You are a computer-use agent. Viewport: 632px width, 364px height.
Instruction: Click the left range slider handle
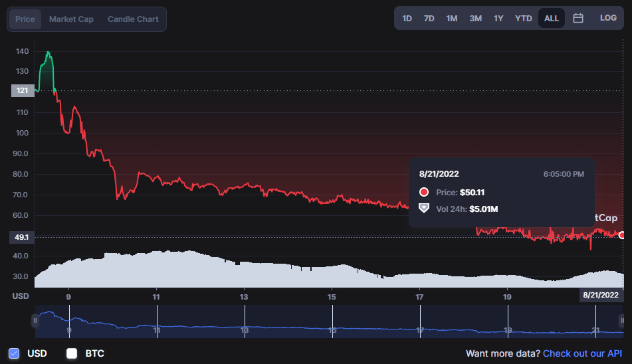point(35,321)
